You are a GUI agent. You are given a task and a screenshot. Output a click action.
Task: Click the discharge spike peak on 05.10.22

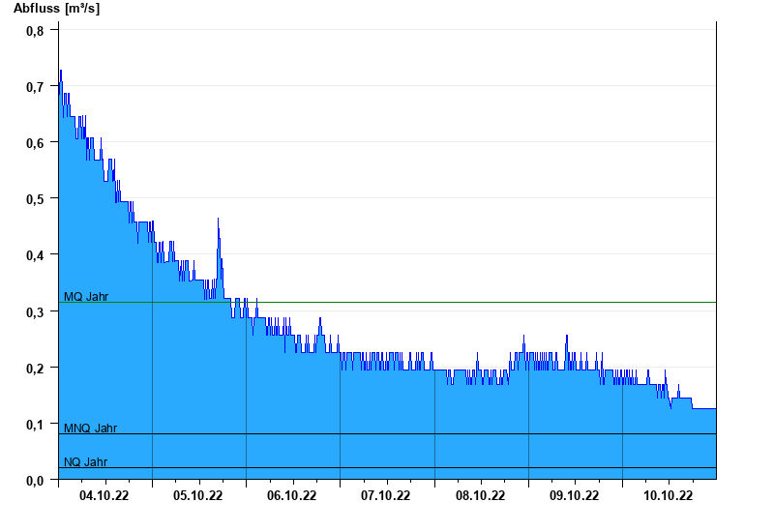(219, 219)
